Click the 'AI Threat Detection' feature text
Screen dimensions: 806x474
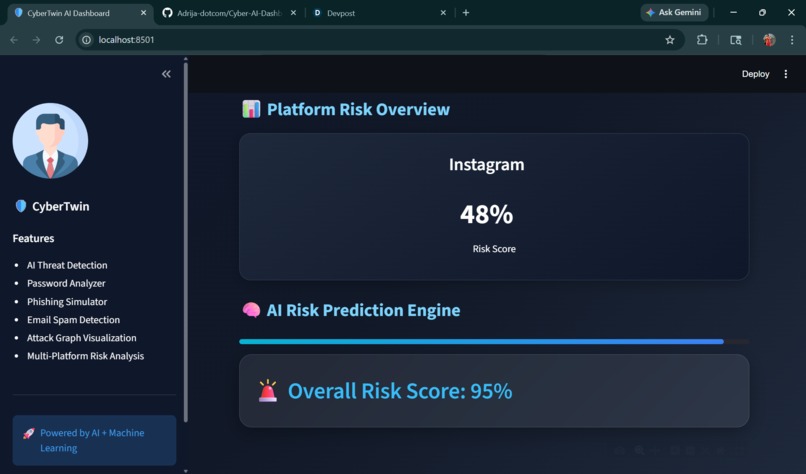tap(67, 265)
